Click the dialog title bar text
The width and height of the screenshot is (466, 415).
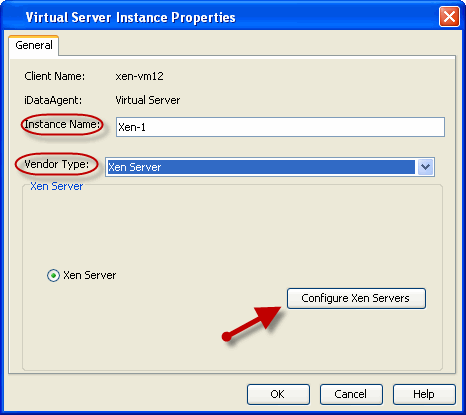pyautogui.click(x=131, y=17)
